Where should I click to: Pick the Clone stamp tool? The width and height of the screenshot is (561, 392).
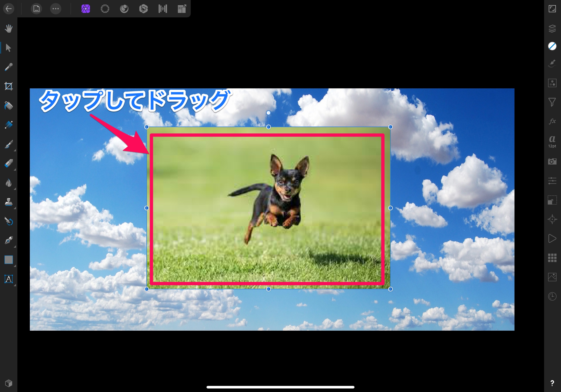point(8,202)
